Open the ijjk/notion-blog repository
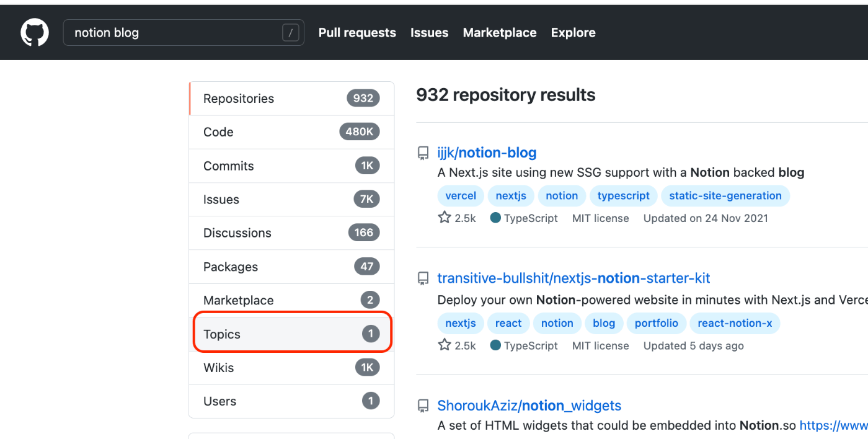This screenshot has height=439, width=868. pyautogui.click(x=487, y=153)
